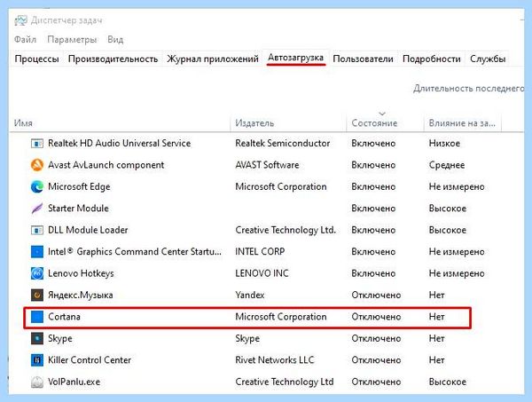
Task: Select the VolPanlu.exe entry
Action: (74, 382)
